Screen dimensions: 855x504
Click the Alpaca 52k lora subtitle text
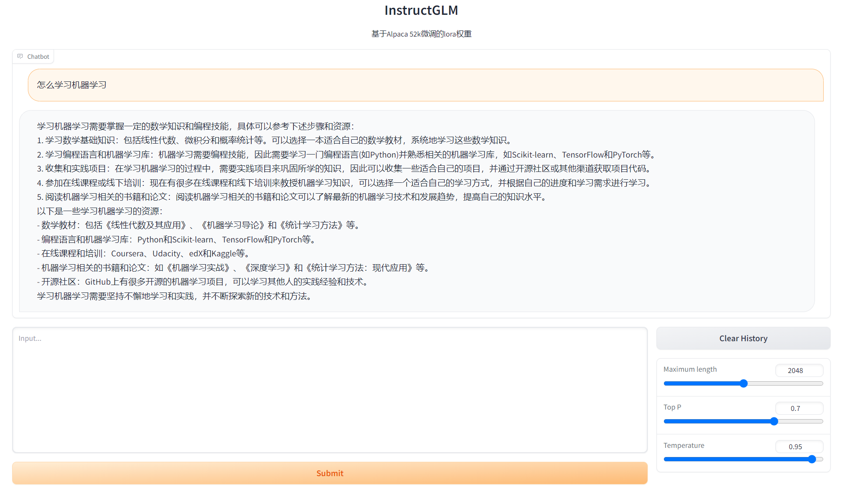tap(421, 34)
